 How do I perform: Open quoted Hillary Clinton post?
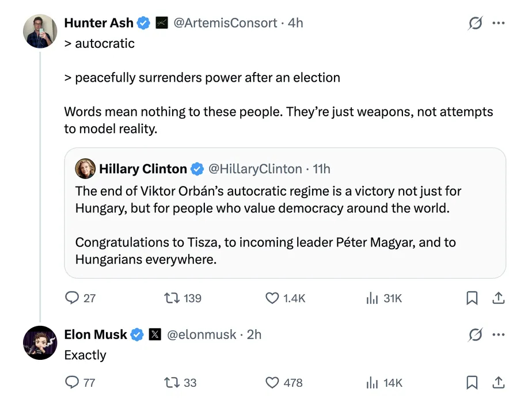[284, 225]
